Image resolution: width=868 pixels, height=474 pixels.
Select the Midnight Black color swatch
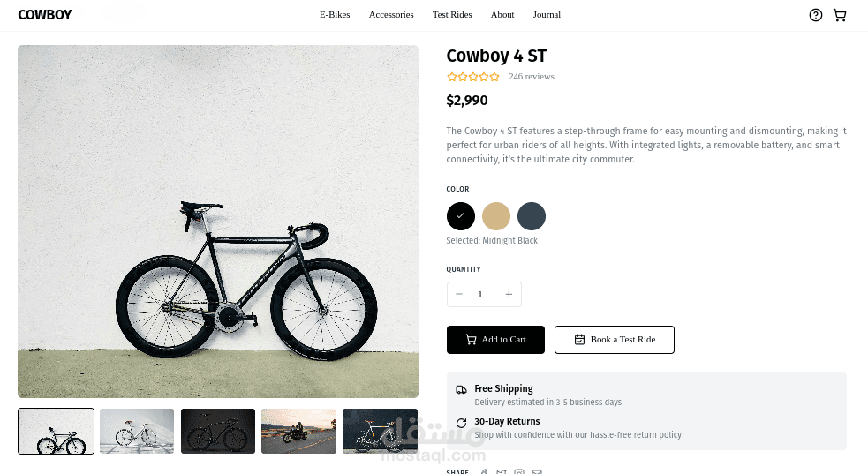(460, 216)
